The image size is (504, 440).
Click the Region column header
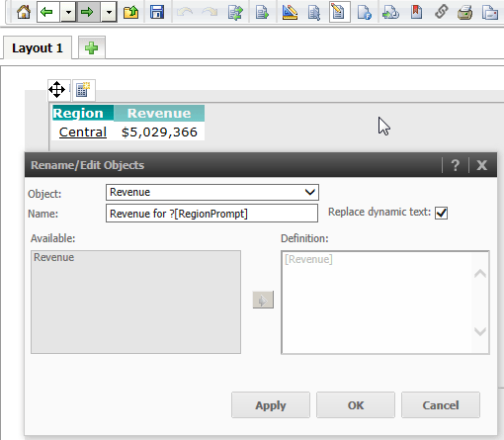pos(83,113)
